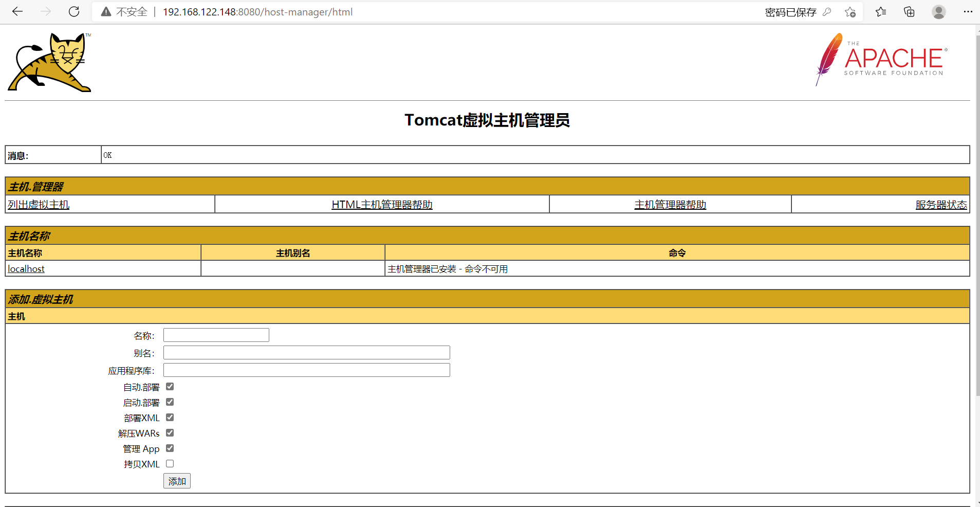Screen dimensions: 980x507
Task: Focus the 名称 input field
Action: (x=216, y=335)
